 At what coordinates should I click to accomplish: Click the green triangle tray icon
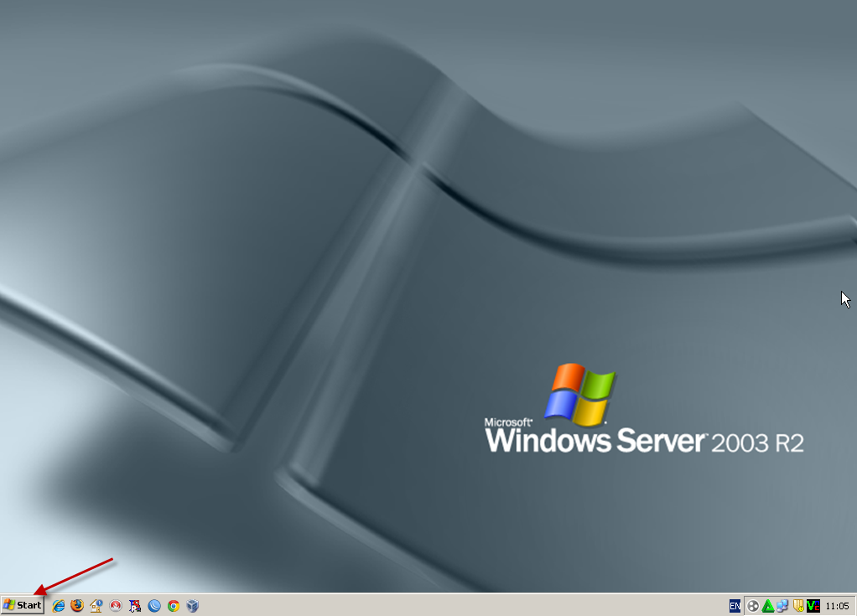point(768,606)
